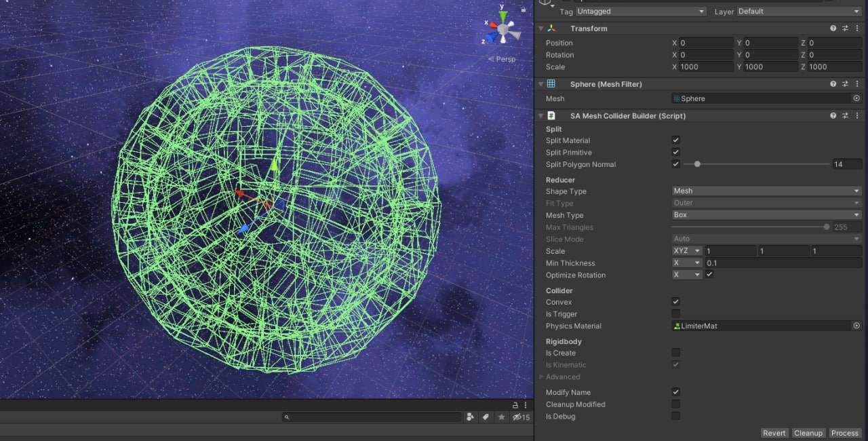Enable the Cleanup Modified checkbox
The height and width of the screenshot is (441, 868).
[x=675, y=404]
